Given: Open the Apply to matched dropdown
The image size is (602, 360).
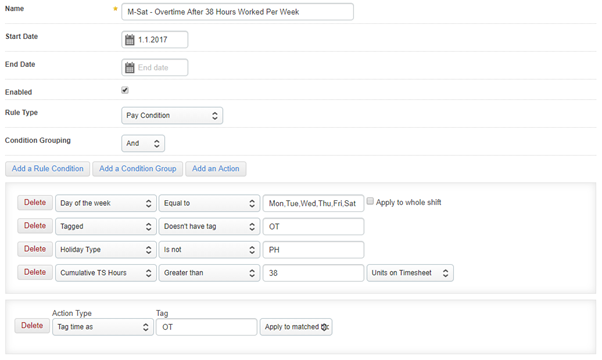Looking at the screenshot, I should [296, 327].
